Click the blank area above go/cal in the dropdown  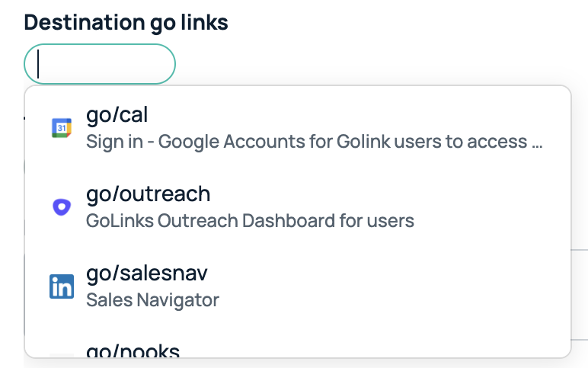pos(297,94)
